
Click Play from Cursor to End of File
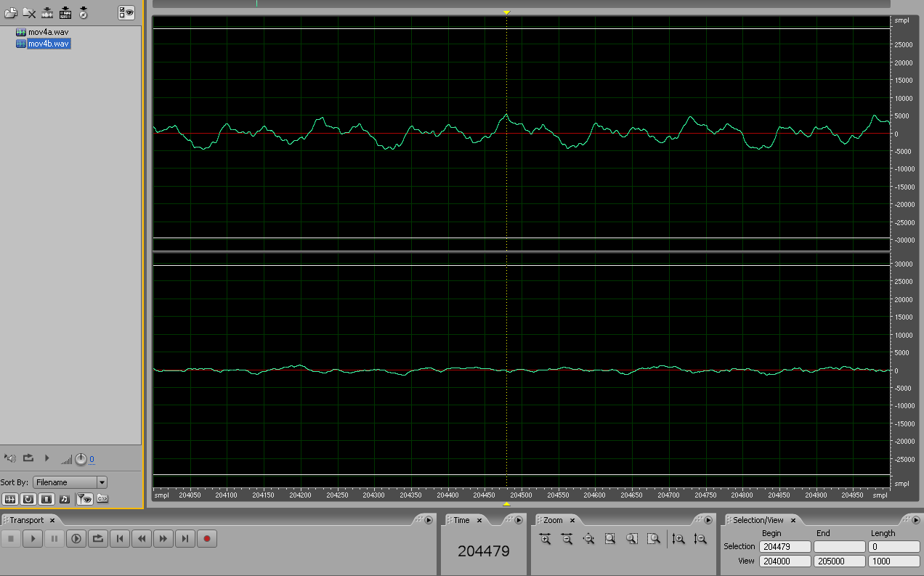76,538
